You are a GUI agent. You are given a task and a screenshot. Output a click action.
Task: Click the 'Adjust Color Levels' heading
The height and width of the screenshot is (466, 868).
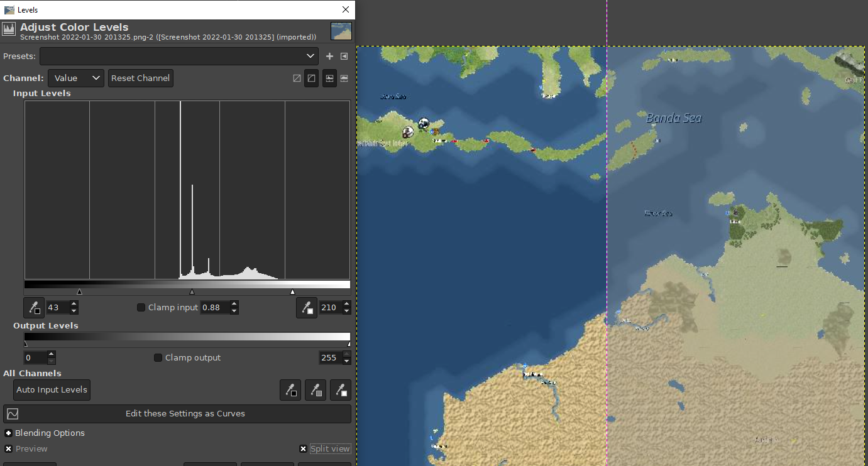coord(74,27)
